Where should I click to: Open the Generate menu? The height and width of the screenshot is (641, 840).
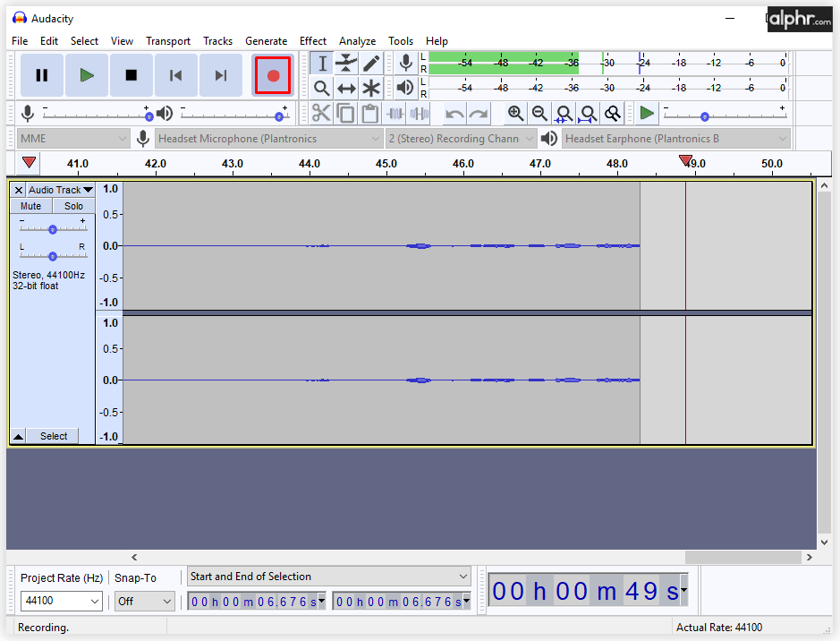[x=266, y=41]
